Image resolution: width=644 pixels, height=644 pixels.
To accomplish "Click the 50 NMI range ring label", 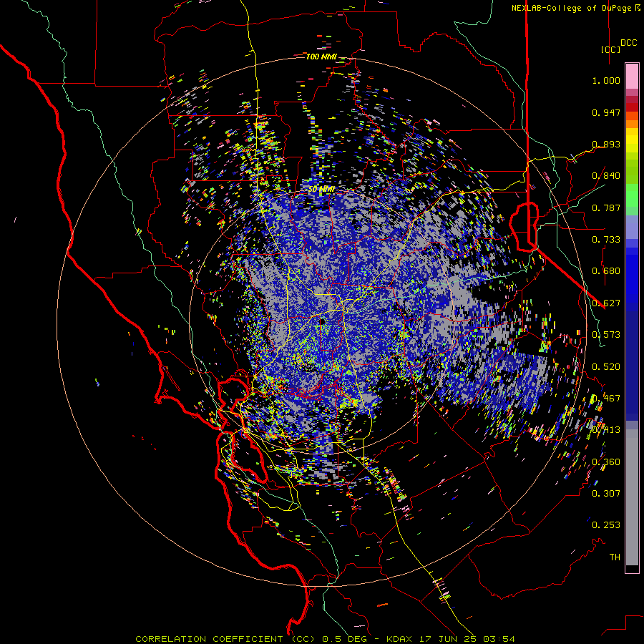I will click(321, 190).
